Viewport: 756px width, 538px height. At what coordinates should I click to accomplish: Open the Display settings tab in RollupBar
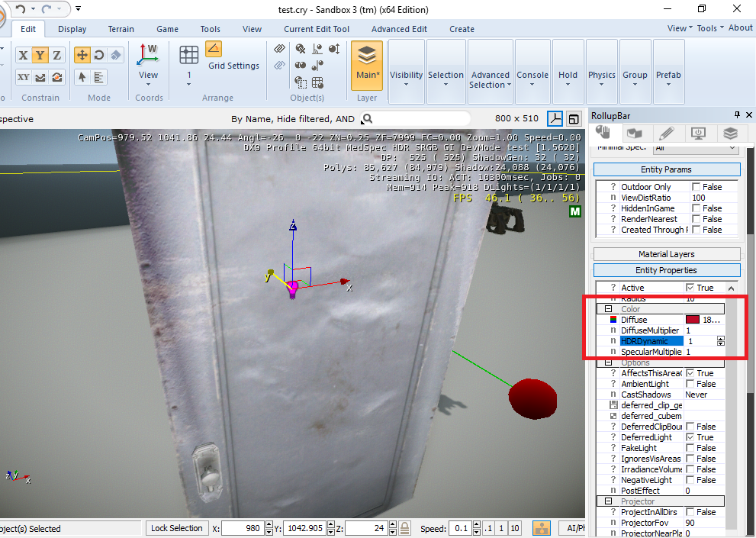click(698, 132)
